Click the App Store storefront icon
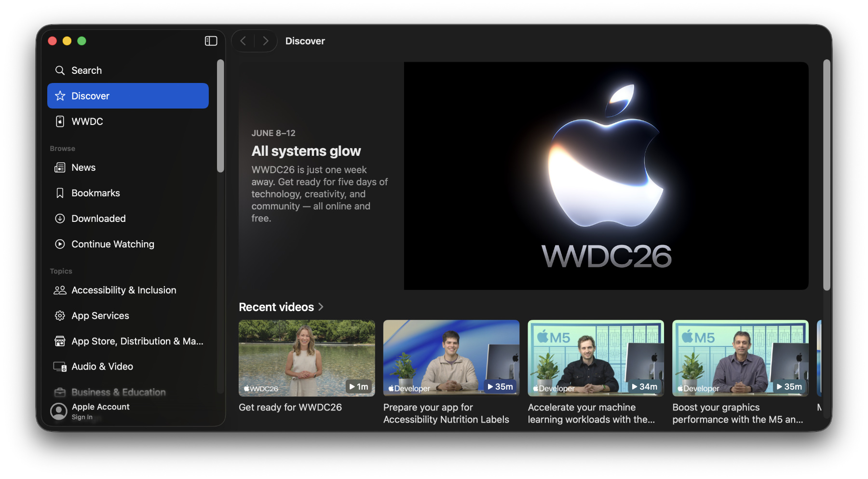 60,341
